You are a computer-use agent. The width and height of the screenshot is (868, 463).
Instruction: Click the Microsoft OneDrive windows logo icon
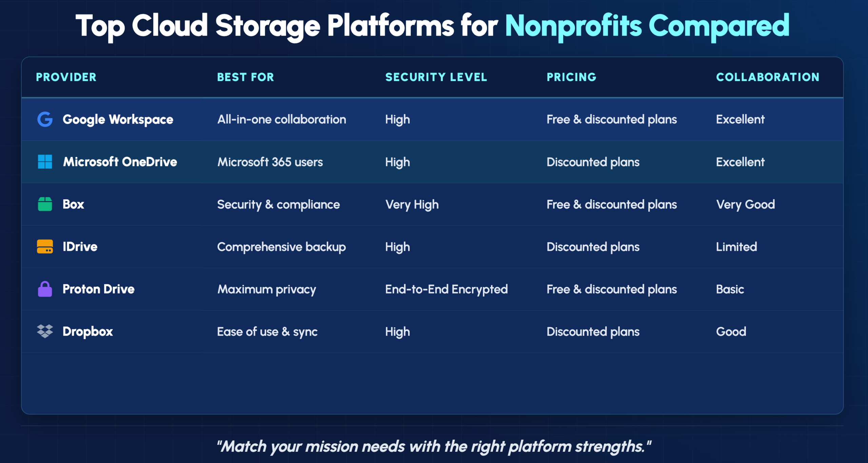[x=45, y=162]
